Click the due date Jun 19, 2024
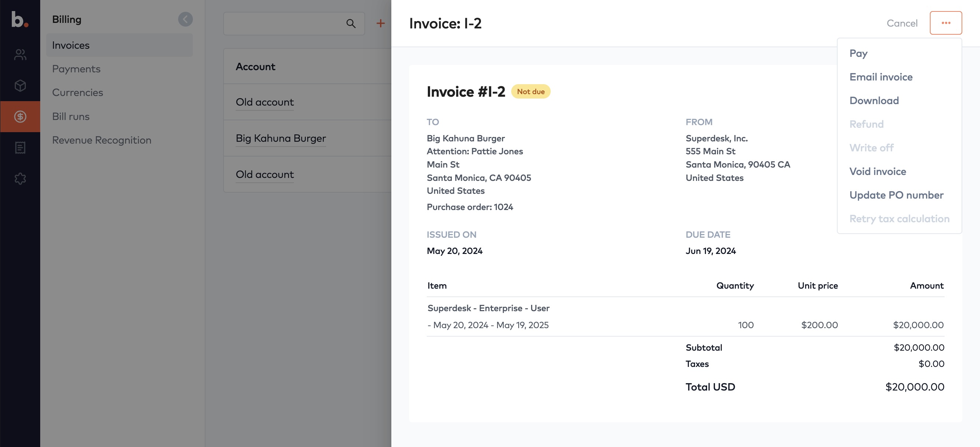This screenshot has height=447, width=980. click(710, 251)
